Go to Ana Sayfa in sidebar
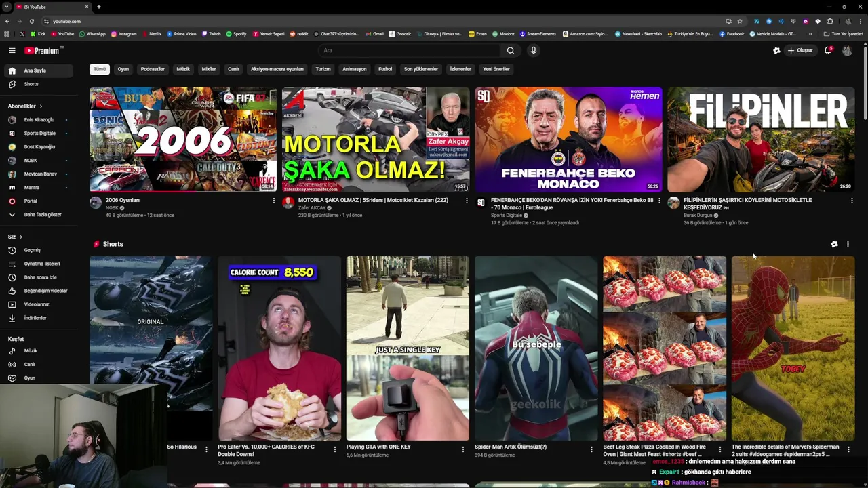 coord(37,70)
